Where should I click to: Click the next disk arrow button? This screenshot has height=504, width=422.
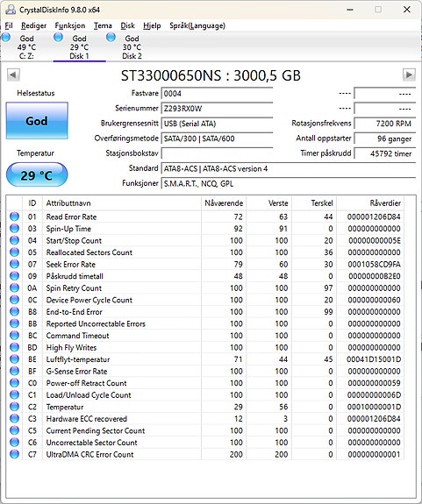coord(409,75)
